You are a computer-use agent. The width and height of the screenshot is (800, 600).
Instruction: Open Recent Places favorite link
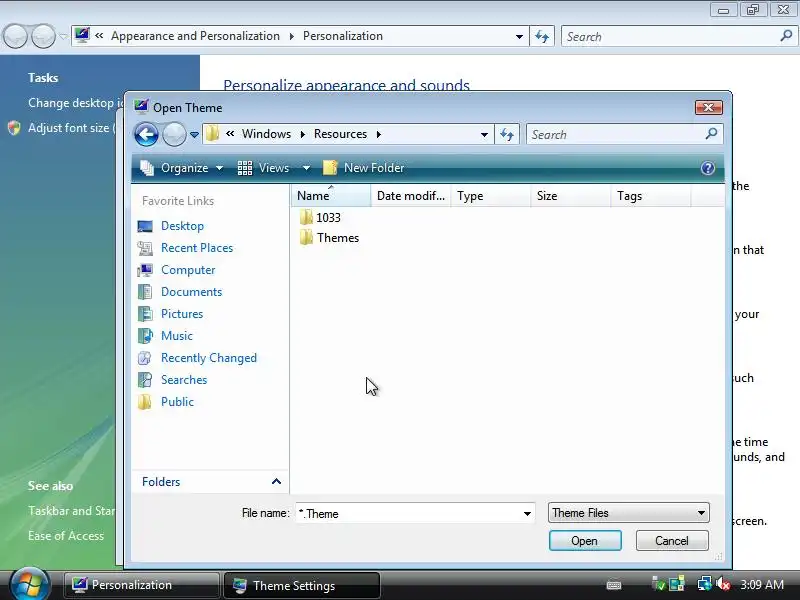(197, 248)
